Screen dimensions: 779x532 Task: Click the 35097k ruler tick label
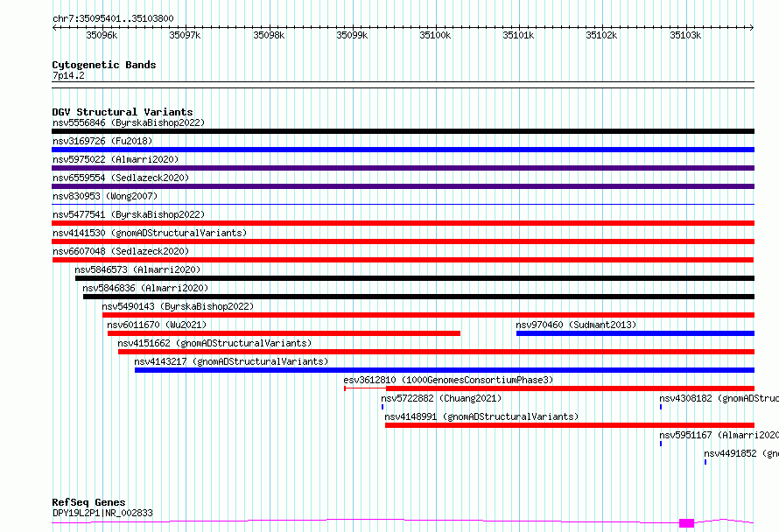pyautogui.click(x=185, y=35)
